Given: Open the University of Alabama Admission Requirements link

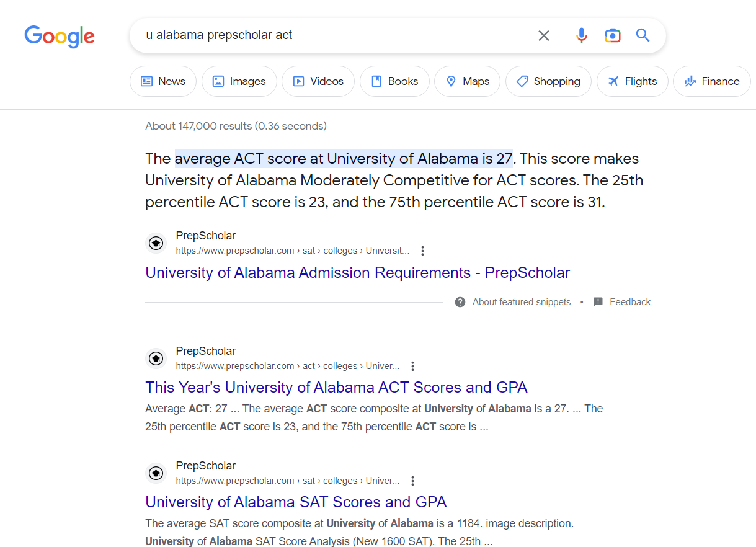Looking at the screenshot, I should click(x=357, y=272).
